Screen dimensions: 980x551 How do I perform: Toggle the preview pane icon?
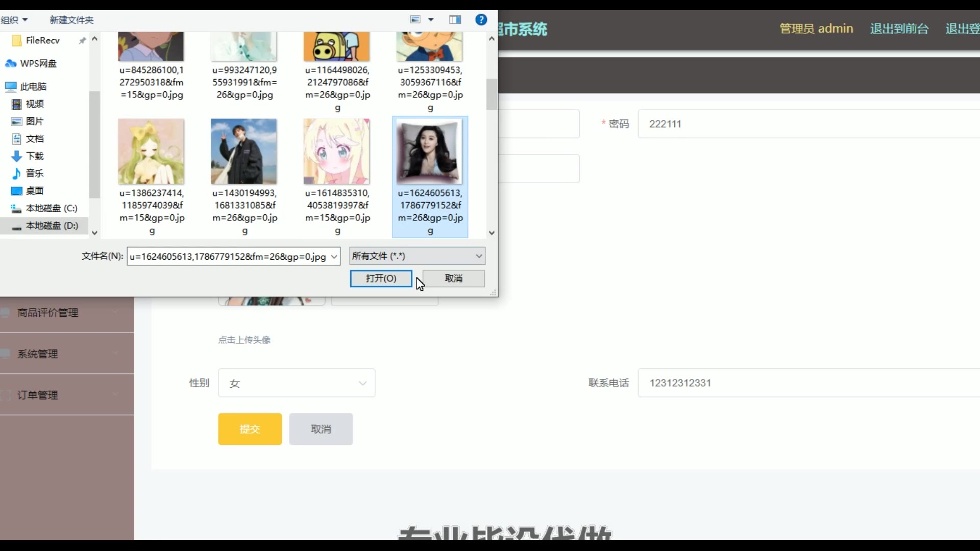(x=455, y=19)
